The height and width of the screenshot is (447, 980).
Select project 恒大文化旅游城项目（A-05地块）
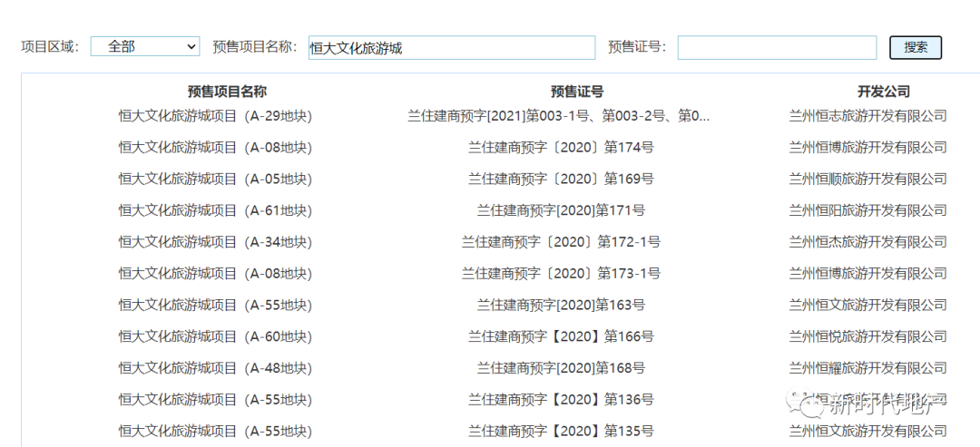click(215, 179)
